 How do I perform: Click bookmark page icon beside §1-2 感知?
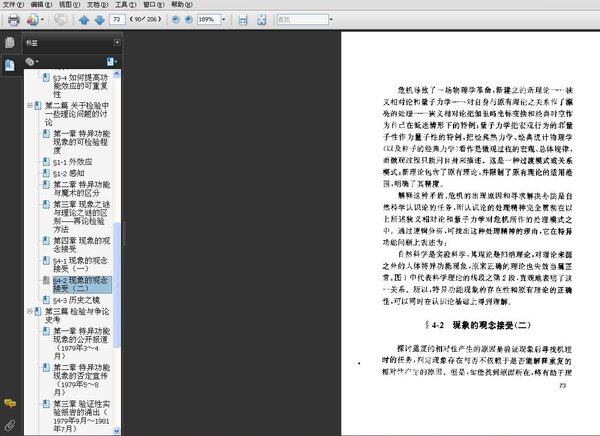[46, 173]
